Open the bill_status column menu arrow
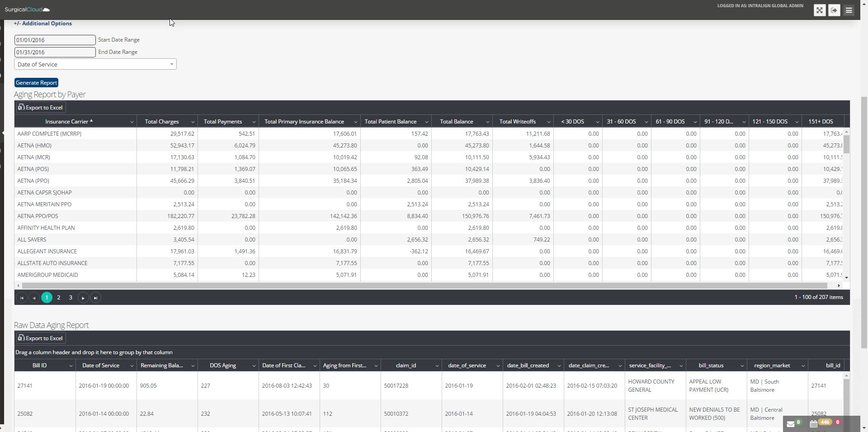The width and height of the screenshot is (868, 432). pos(742,366)
